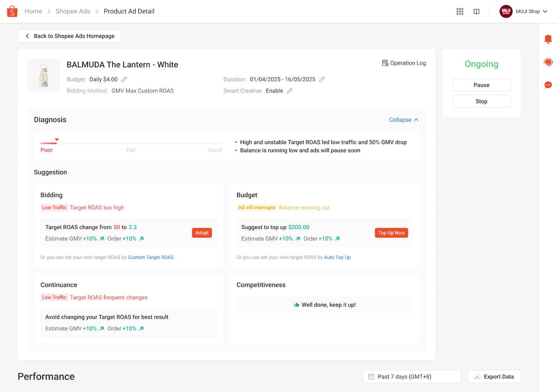Open Custom Target ROAS link
Image resolution: width=558 pixels, height=392 pixels.
point(151,257)
